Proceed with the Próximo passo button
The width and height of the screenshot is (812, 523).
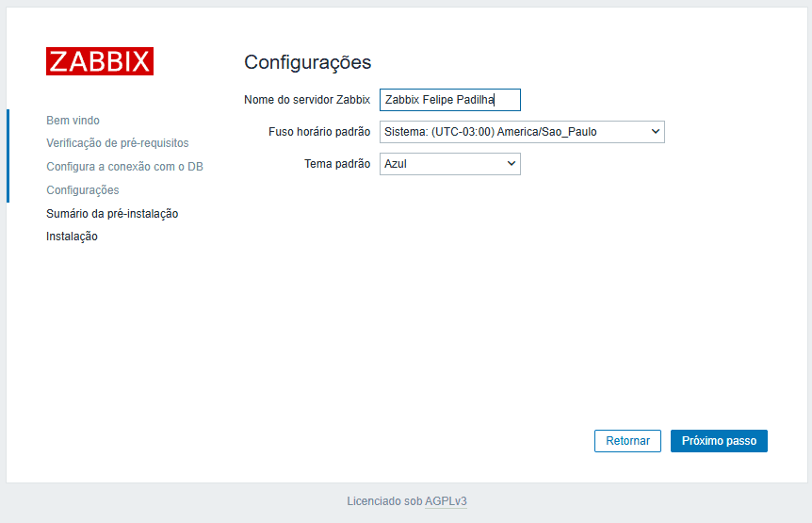[x=719, y=441]
